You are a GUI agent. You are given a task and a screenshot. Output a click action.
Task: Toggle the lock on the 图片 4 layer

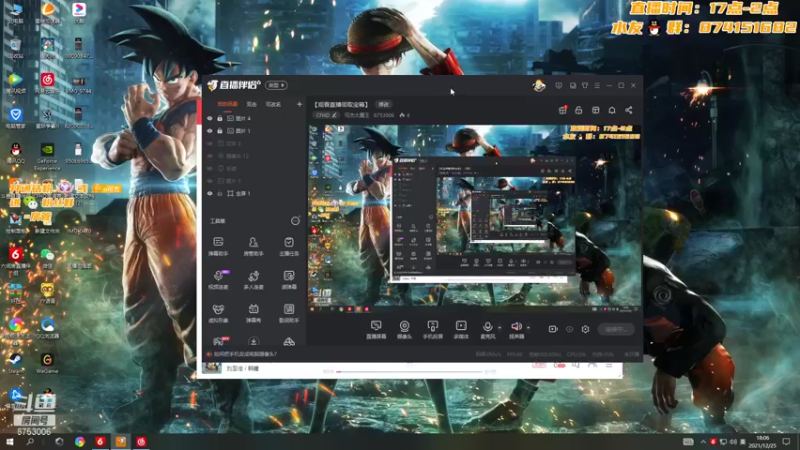click(220, 118)
